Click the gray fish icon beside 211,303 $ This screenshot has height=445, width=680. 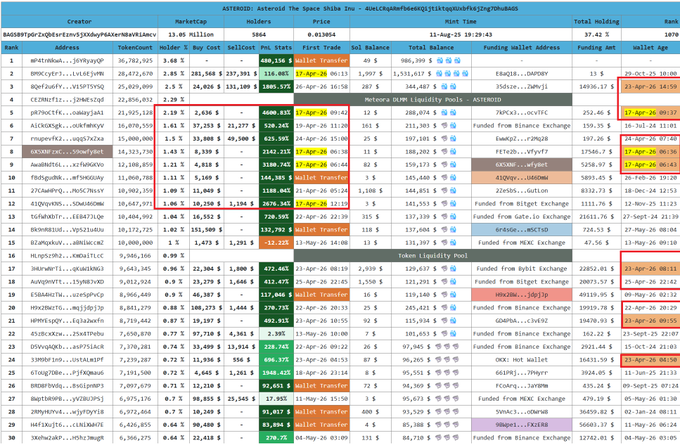click(x=444, y=126)
